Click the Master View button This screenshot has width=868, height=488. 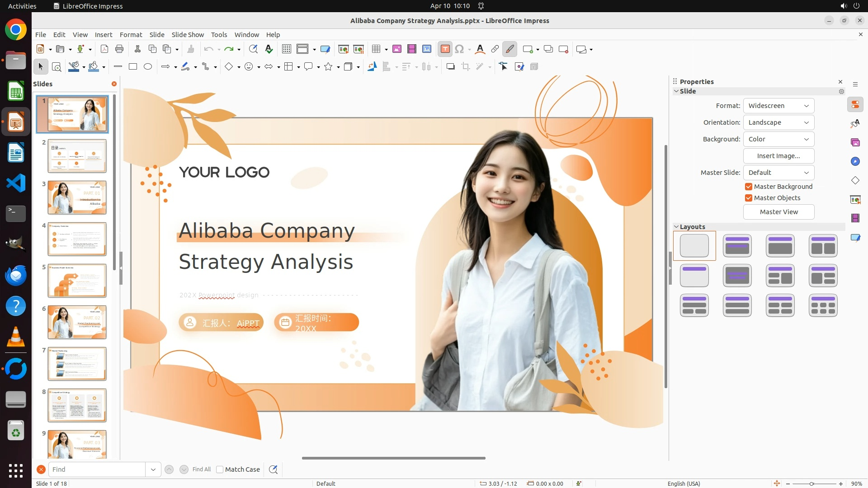click(778, 212)
